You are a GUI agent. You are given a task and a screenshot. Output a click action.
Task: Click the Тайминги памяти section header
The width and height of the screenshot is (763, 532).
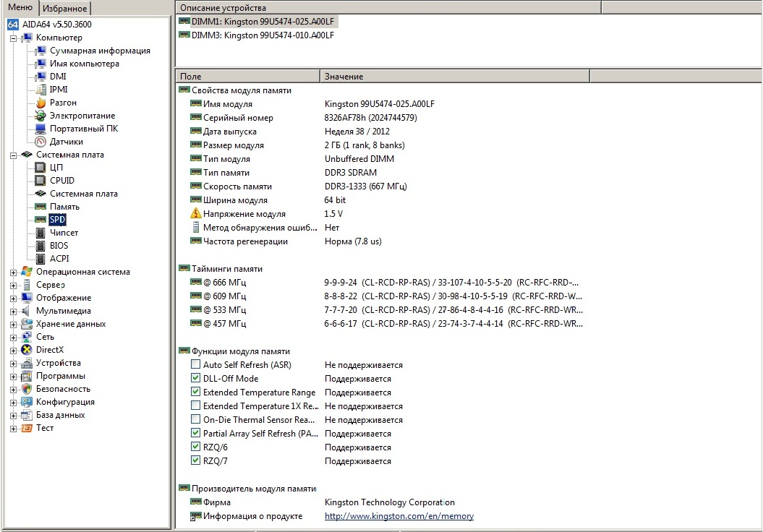[x=221, y=268]
